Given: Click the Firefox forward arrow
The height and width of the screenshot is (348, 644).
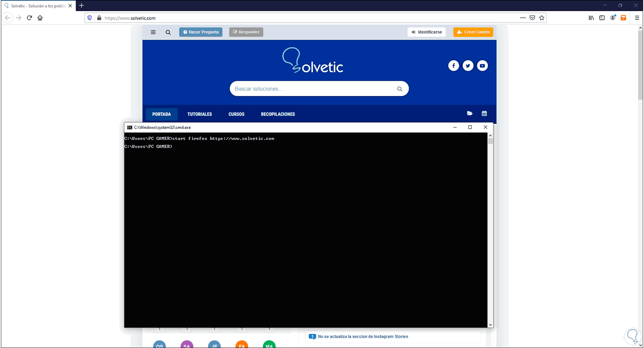Looking at the screenshot, I should [18, 18].
